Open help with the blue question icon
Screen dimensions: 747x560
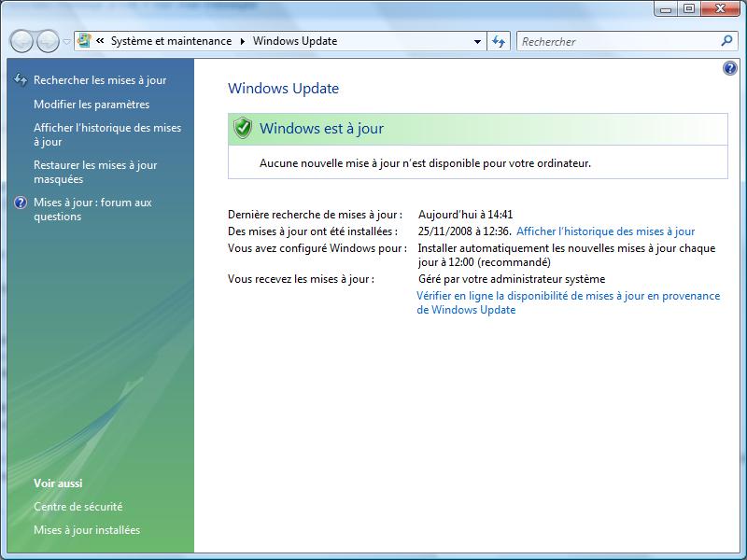point(729,68)
